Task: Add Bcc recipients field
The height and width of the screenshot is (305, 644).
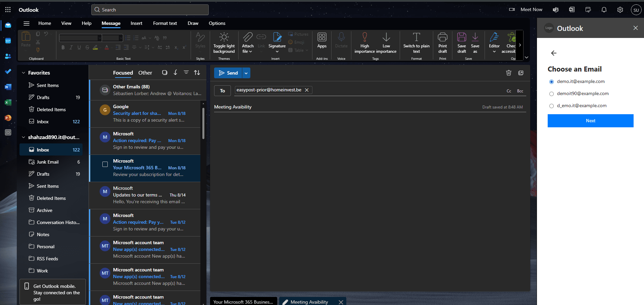Action: tap(520, 91)
